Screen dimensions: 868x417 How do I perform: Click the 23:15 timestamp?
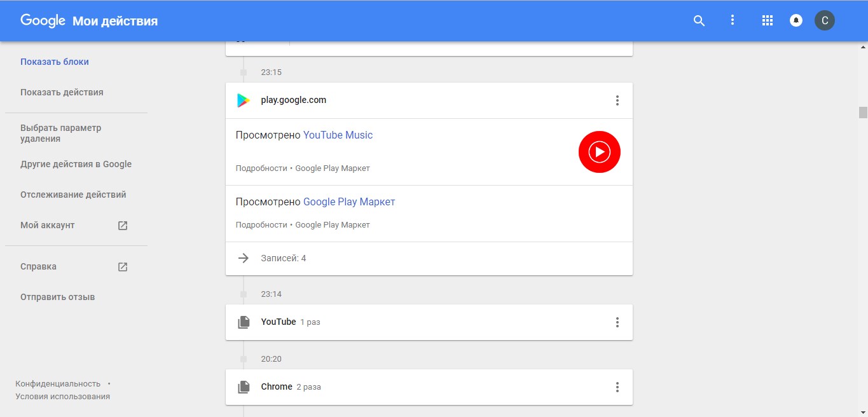tap(272, 72)
